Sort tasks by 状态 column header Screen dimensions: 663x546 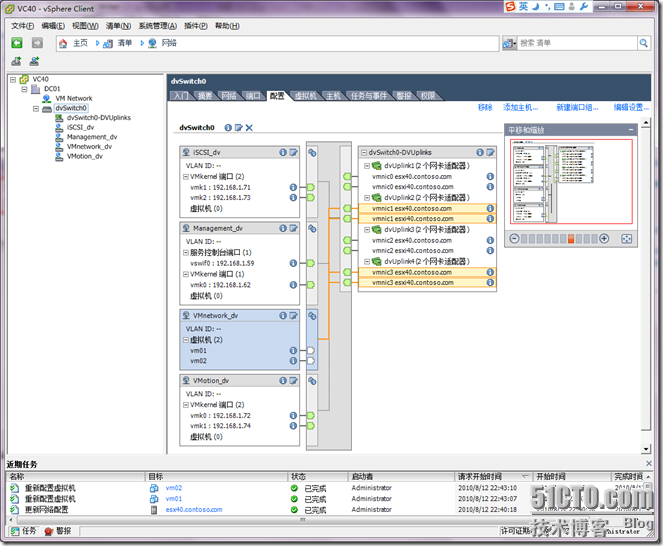[318, 477]
